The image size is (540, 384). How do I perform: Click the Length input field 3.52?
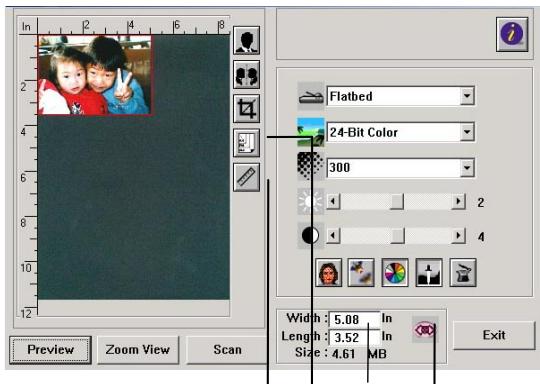pyautogui.click(x=354, y=338)
